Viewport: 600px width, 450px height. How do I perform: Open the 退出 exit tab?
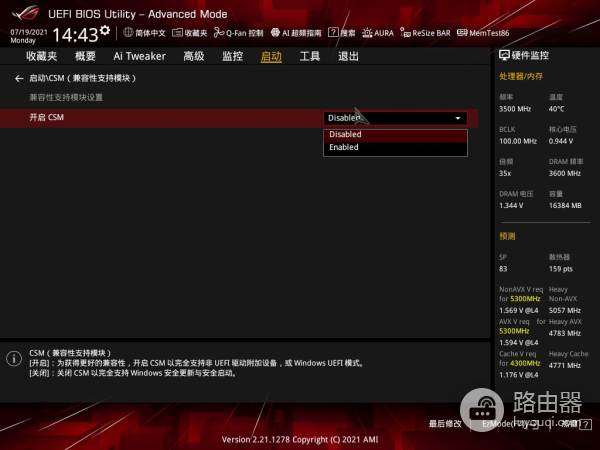tap(349, 56)
